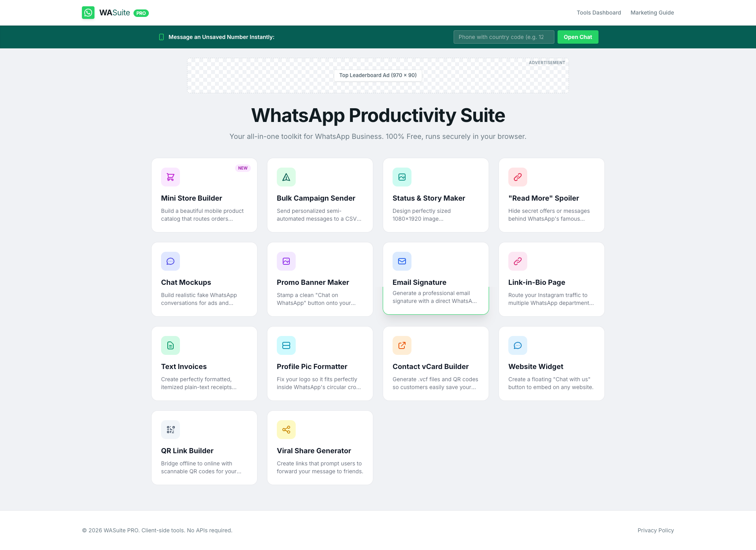Click the Promo Banner Maker image icon
Viewport: 756px width, 550px height.
point(286,261)
